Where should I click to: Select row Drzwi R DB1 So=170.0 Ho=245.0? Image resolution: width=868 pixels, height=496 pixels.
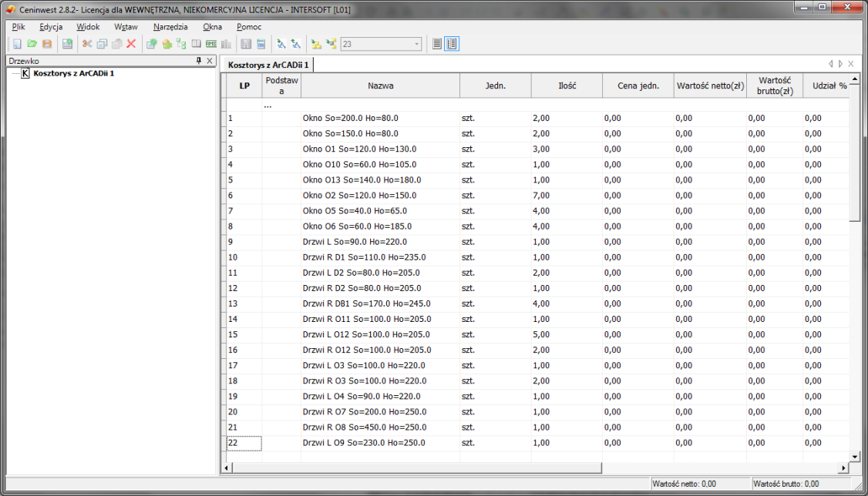point(537,303)
